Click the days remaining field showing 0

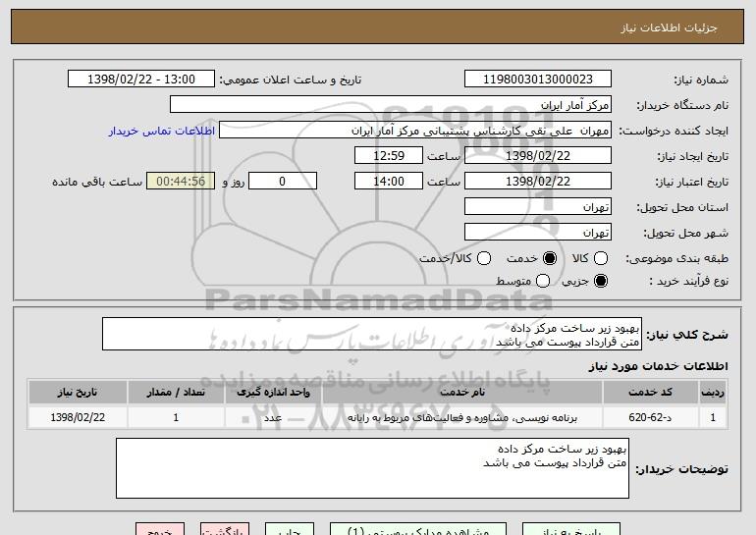283,182
